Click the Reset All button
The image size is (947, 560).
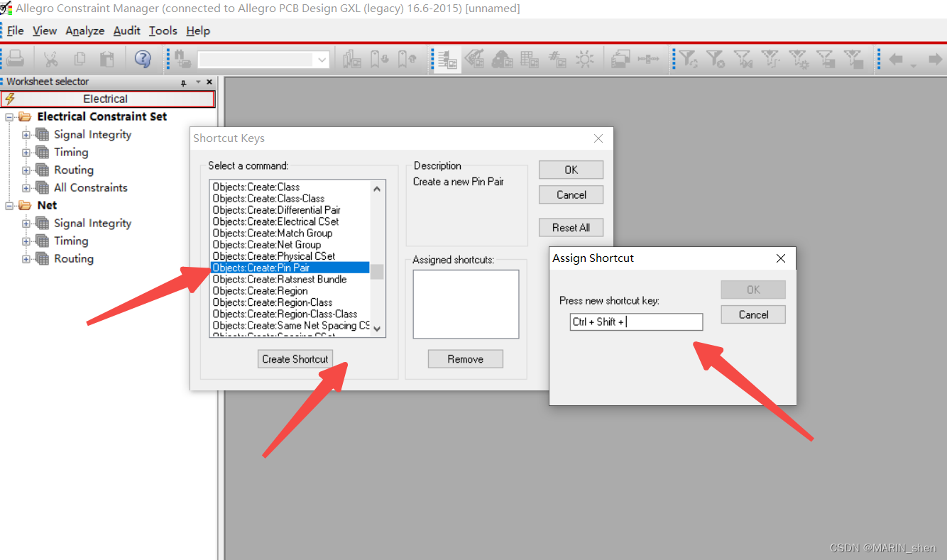pos(571,228)
